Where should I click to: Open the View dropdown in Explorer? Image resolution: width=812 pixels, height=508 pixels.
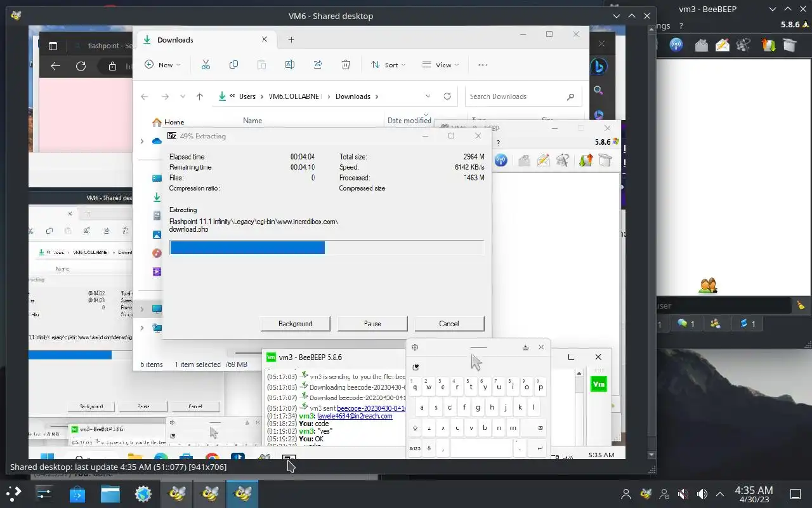click(x=440, y=65)
